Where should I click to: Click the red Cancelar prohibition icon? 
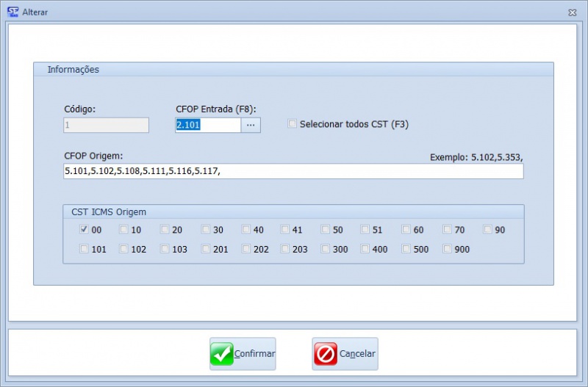tap(325, 354)
